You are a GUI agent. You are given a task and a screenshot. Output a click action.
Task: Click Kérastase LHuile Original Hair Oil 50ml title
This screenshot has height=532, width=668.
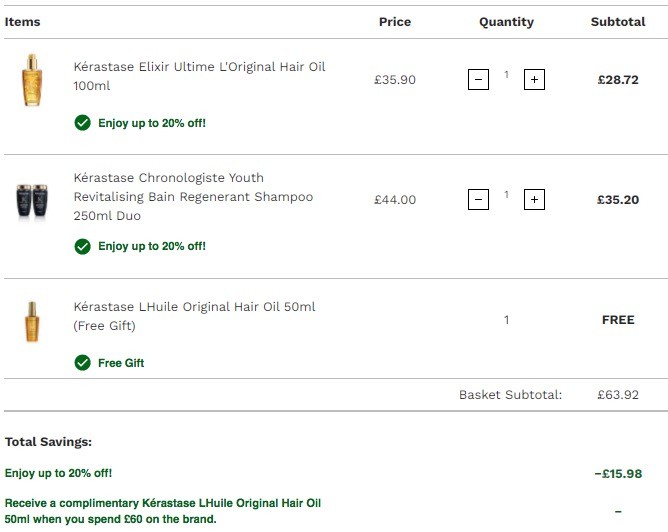194,316
